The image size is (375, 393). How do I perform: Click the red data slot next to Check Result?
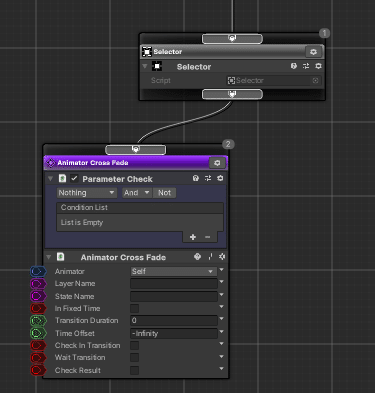tap(38, 370)
